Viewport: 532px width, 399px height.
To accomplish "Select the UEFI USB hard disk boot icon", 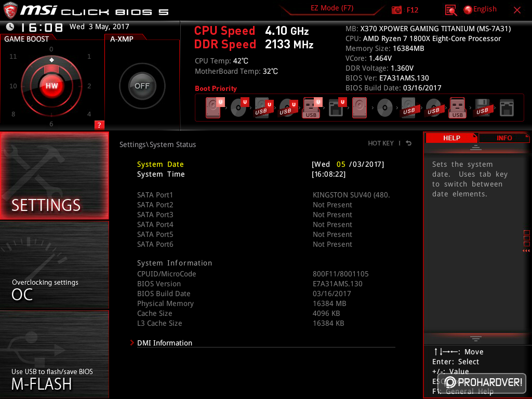I will 263,108.
